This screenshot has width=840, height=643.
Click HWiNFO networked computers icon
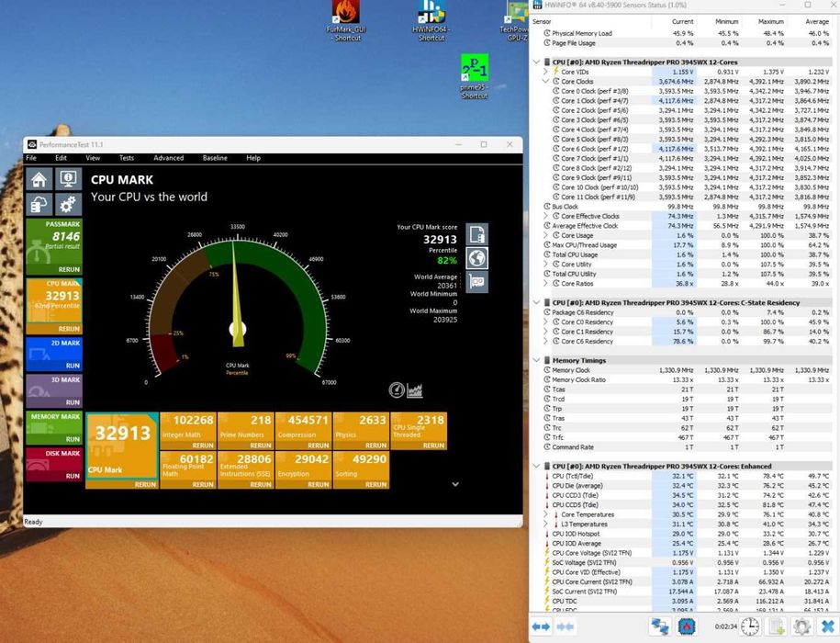660,626
